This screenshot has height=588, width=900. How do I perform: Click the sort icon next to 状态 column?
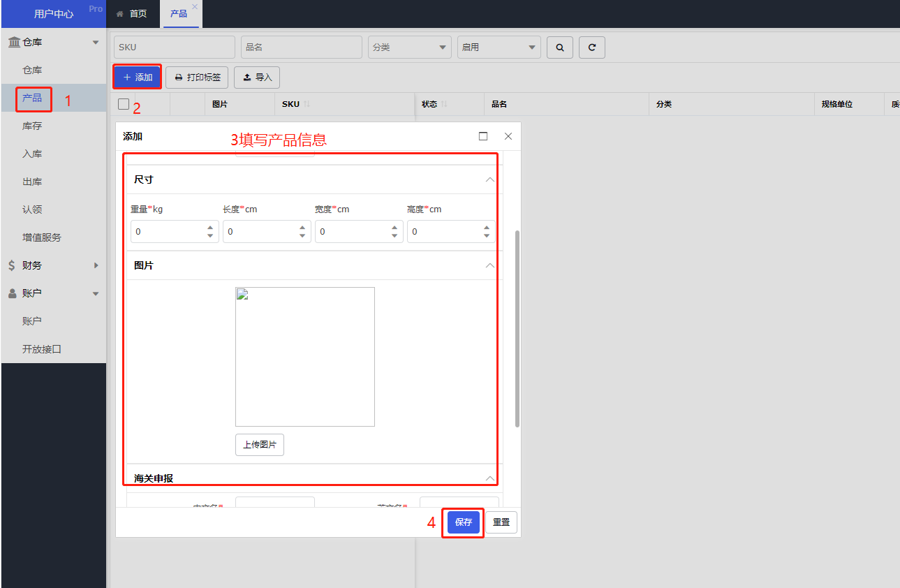click(x=444, y=104)
